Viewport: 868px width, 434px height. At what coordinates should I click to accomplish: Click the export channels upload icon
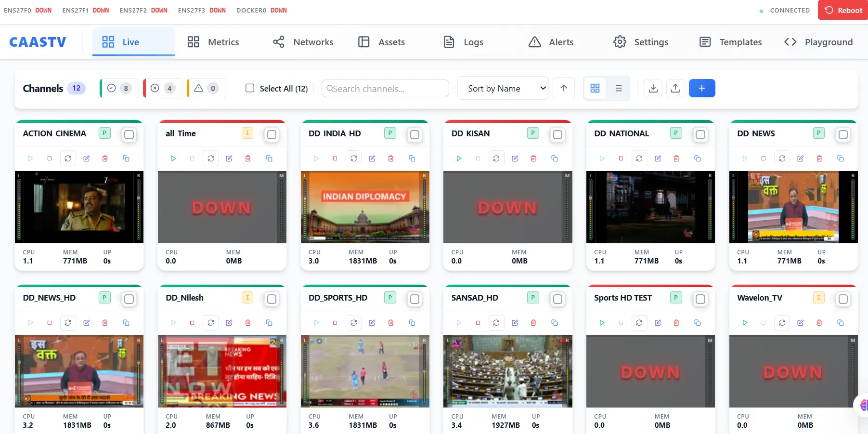[675, 88]
